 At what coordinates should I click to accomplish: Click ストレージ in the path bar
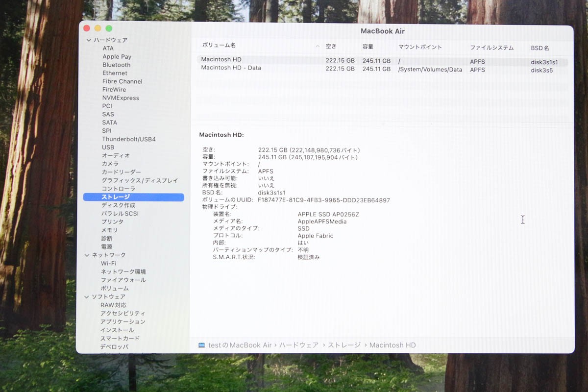(344, 345)
